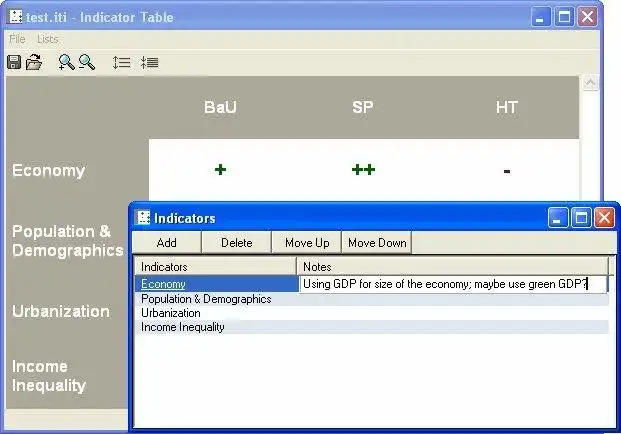
Task: Click the Economy row label in table
Action: pyautogui.click(x=48, y=171)
